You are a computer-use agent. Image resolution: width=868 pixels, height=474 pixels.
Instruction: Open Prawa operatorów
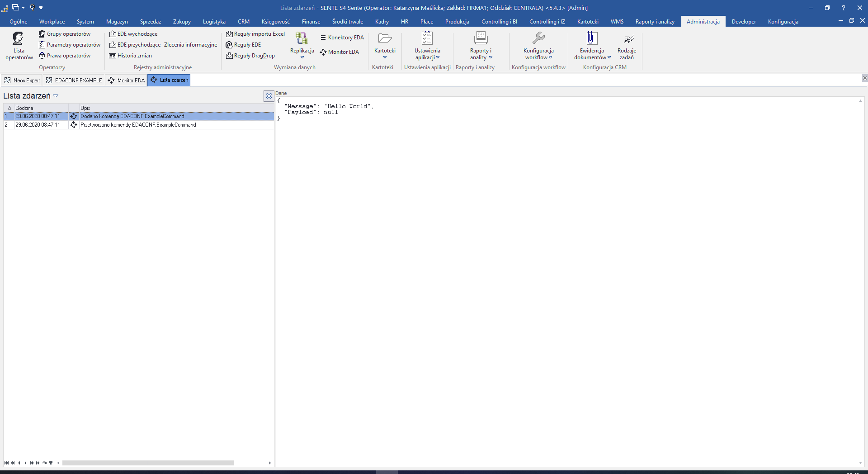coord(65,56)
